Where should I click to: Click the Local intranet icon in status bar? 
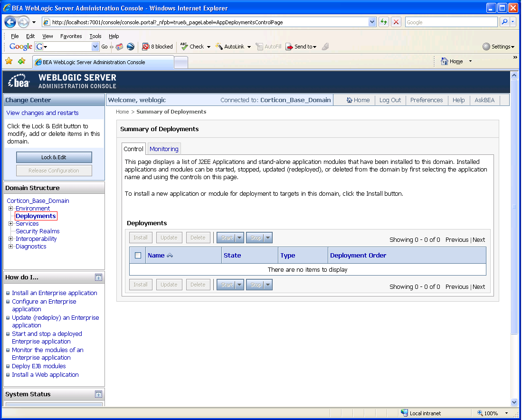click(404, 412)
